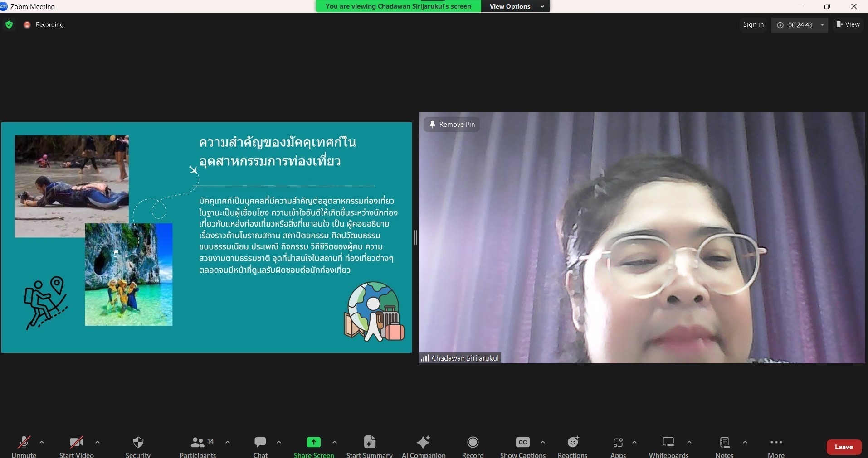Open the Notes panel
Screen dimensions: 868x458
(x=724, y=446)
